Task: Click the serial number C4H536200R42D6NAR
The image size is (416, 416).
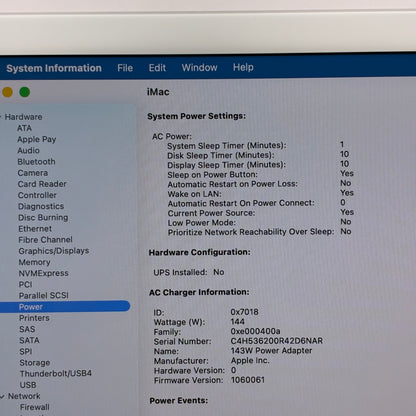Action: coord(277,341)
